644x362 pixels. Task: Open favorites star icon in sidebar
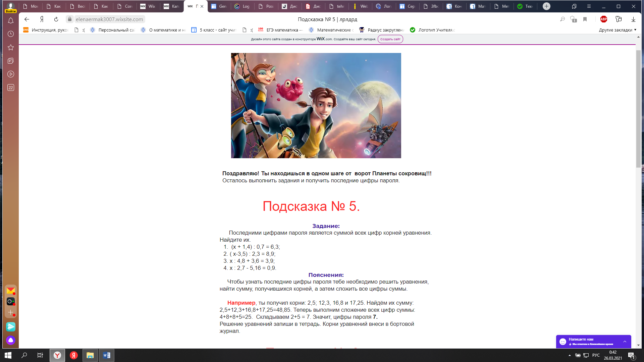pyautogui.click(x=11, y=48)
